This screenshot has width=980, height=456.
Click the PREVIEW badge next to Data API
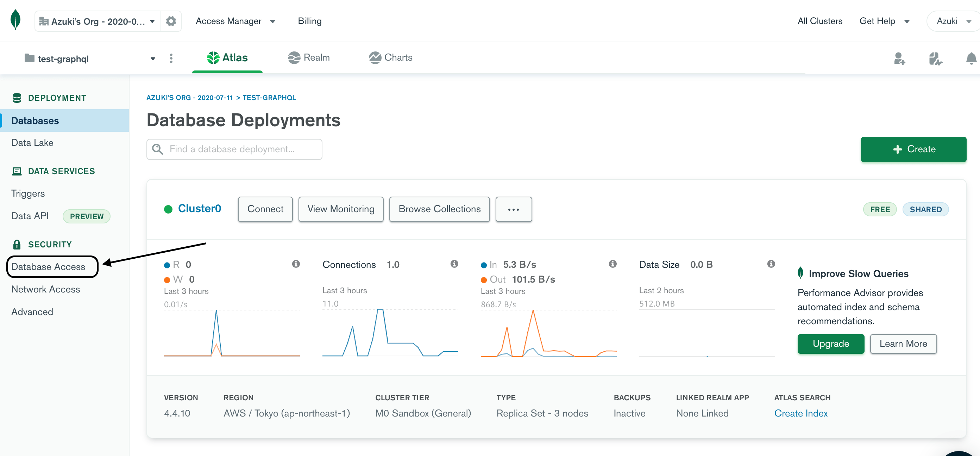86,216
